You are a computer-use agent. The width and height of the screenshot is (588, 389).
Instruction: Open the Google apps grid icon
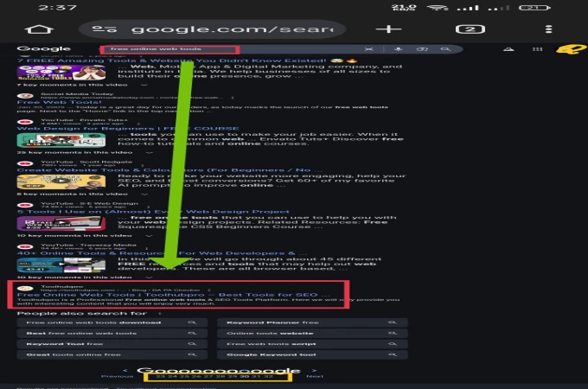[x=537, y=49]
